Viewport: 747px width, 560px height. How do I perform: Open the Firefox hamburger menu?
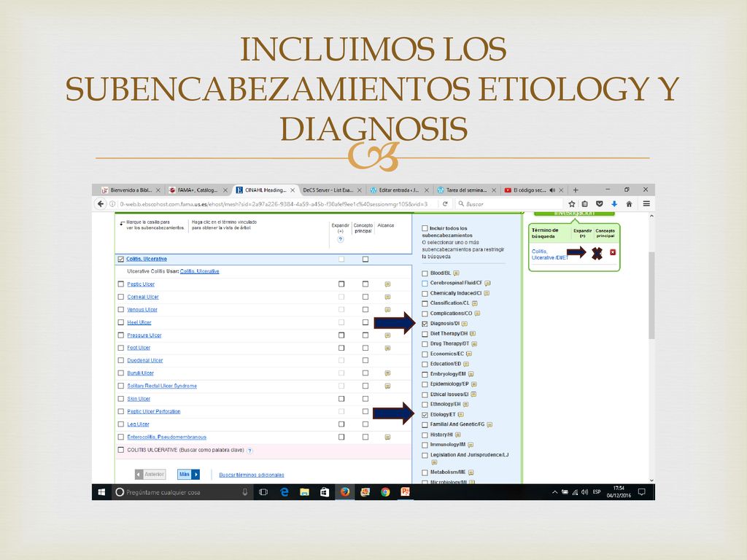(x=646, y=204)
